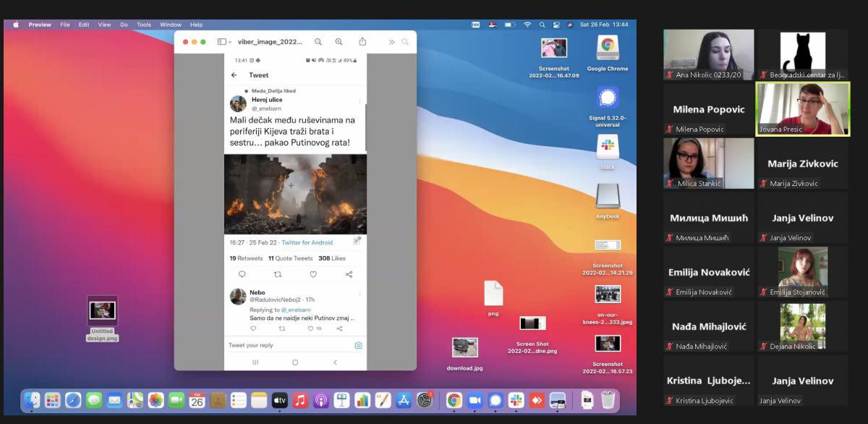Click the burning ruins tweet image
The image size is (868, 424).
[x=295, y=194]
